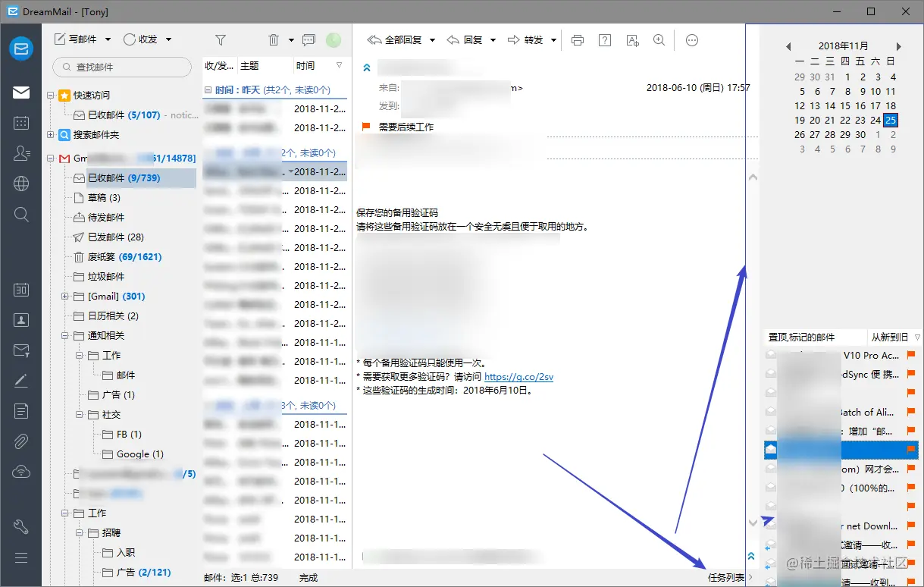Open the Reply All dropdown arrow

click(x=432, y=40)
